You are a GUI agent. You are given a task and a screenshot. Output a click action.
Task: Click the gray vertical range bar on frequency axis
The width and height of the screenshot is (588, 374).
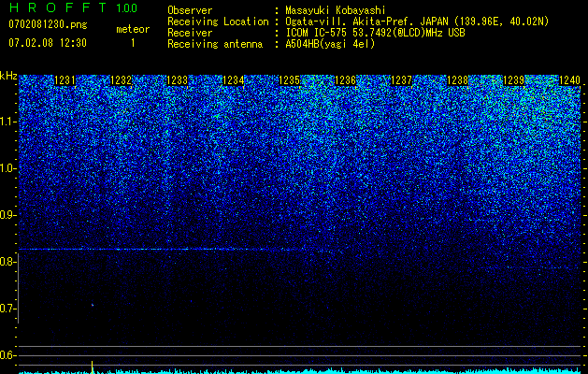point(19,289)
